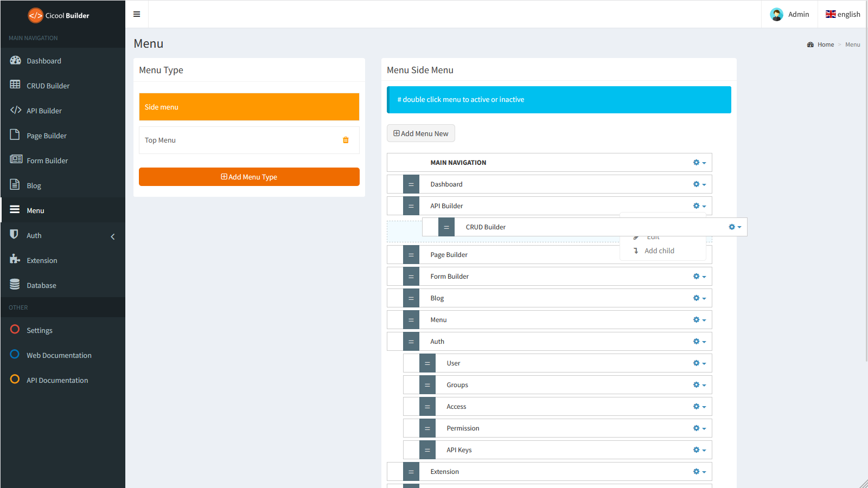Screen dimensions: 868x488
Task: Choose Add child from context menu
Action: point(663,251)
